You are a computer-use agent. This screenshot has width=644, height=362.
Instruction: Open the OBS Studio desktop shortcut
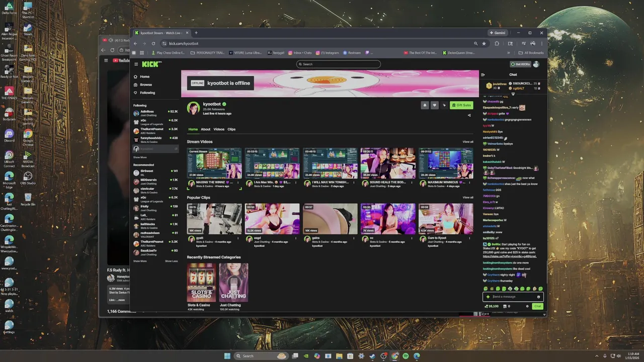28,178
